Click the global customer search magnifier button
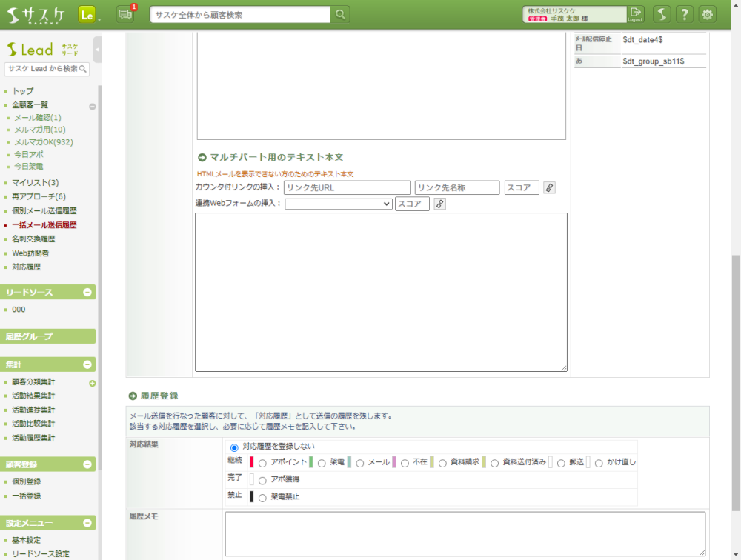741x560 pixels. click(x=340, y=14)
